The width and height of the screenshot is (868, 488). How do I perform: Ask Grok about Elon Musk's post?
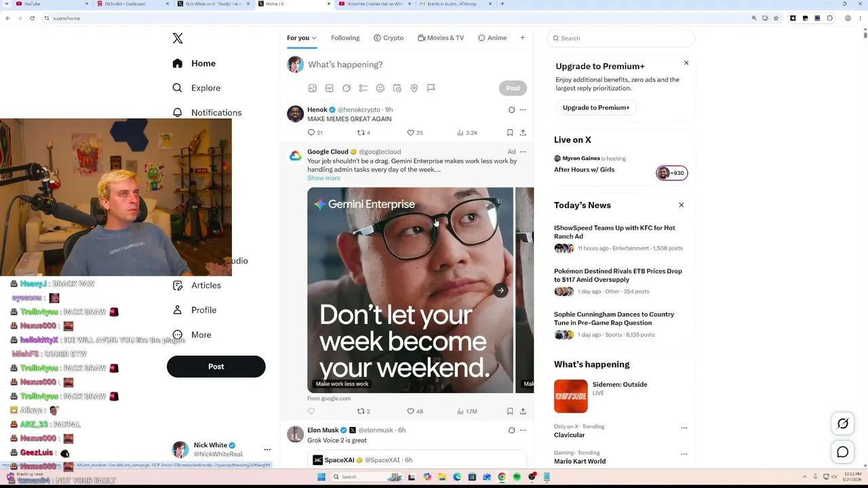click(511, 430)
